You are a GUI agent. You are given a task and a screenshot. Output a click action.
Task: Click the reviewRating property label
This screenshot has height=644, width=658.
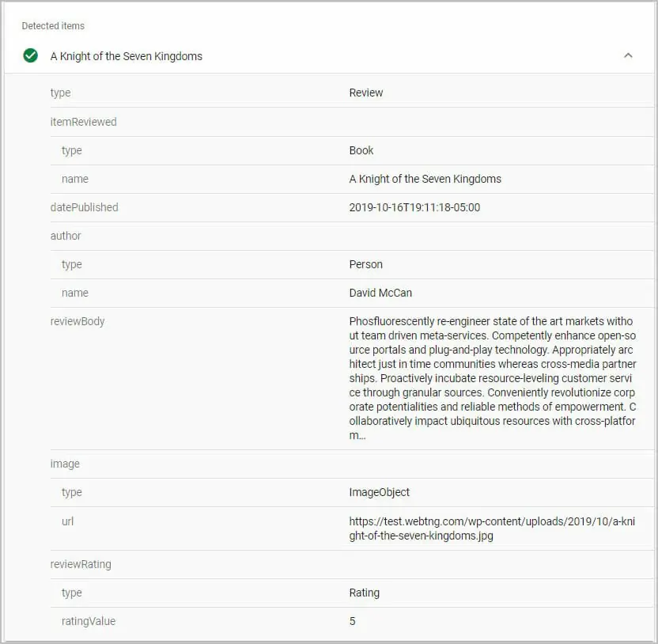pyautogui.click(x=81, y=564)
